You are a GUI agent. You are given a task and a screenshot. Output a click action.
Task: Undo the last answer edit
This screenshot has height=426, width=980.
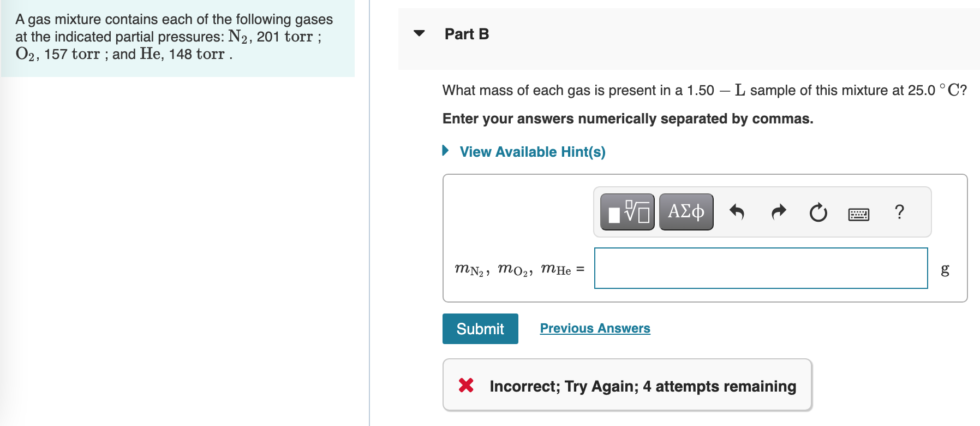point(737,212)
